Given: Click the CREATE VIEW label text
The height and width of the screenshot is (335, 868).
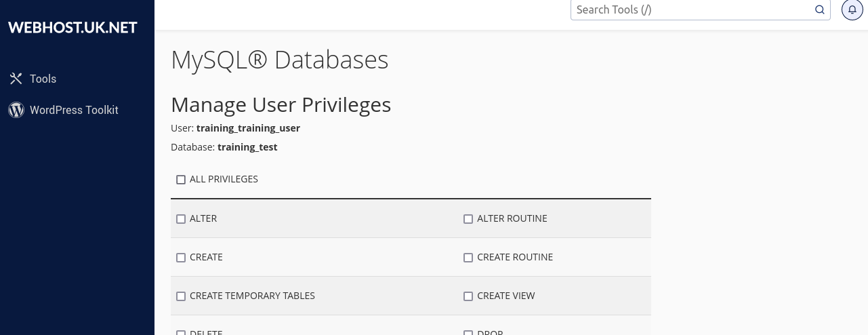Looking at the screenshot, I should 505,296.
